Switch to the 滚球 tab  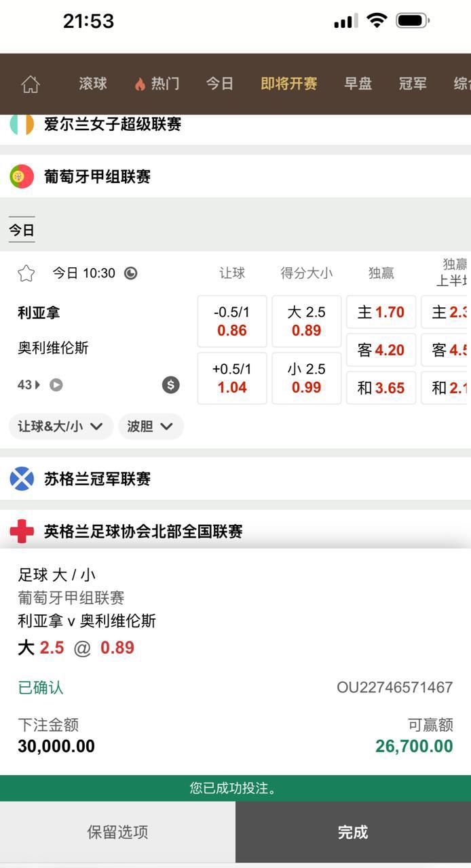[93, 84]
